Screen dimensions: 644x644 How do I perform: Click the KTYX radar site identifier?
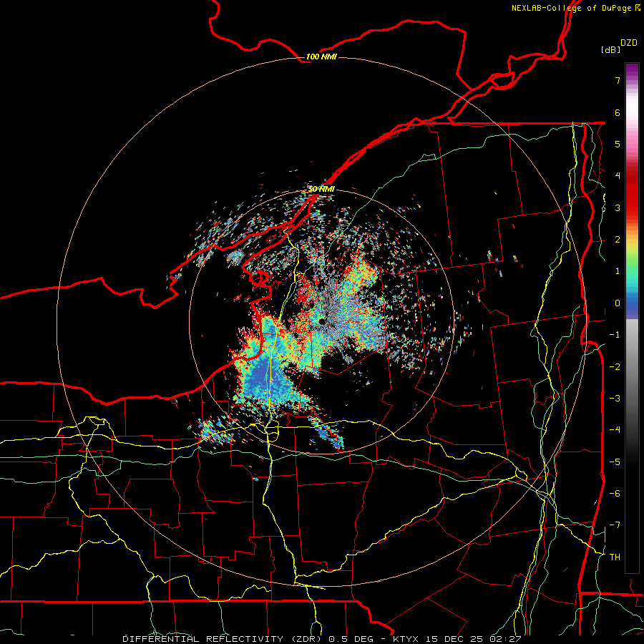coord(406,639)
